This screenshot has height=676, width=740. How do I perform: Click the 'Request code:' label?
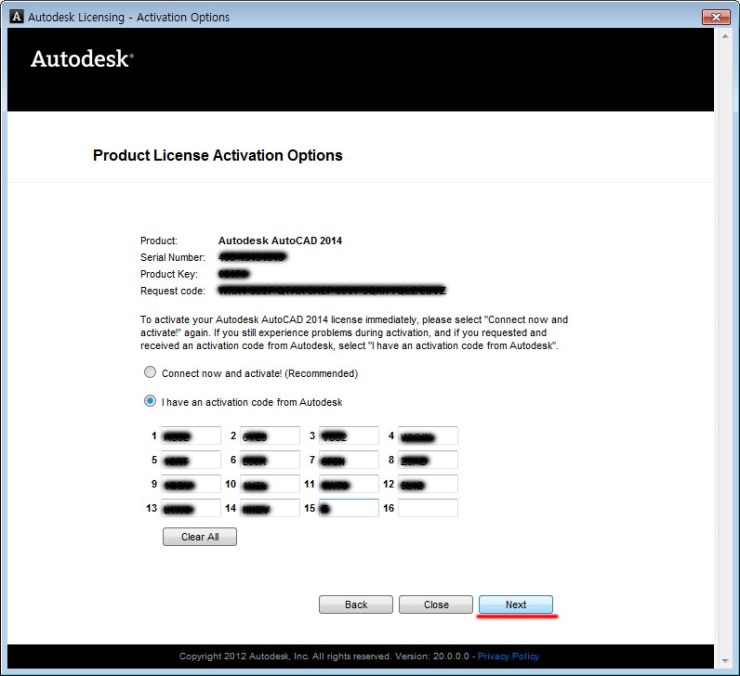173,291
